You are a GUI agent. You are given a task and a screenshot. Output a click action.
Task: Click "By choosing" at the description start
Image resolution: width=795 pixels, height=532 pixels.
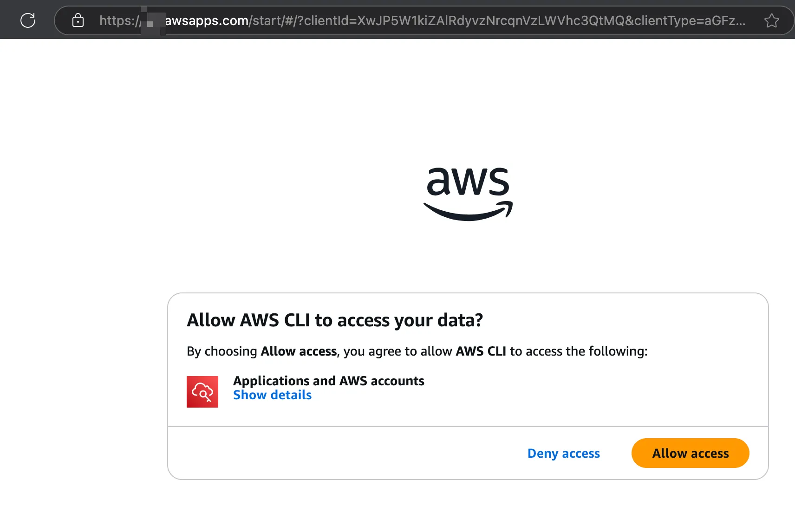pos(222,351)
